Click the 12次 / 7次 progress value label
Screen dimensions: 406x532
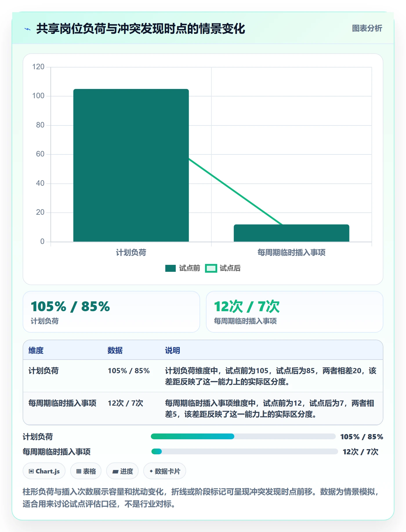tap(360, 452)
